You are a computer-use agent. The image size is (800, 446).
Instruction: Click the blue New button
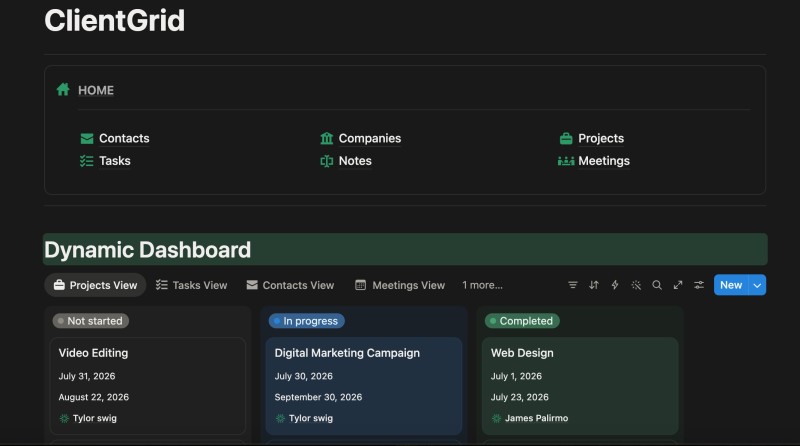[x=731, y=285]
